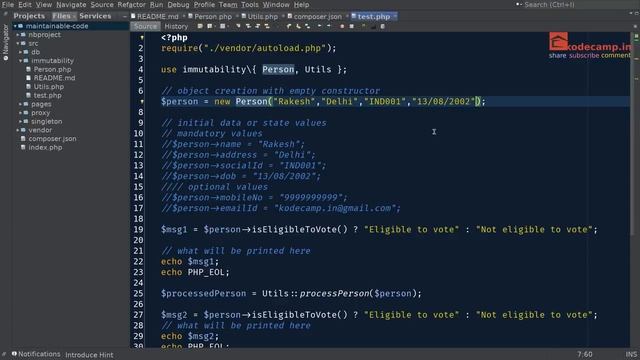The height and width of the screenshot is (360, 640).
Task: Click the Find Selection toolbar icon
Action: click(x=238, y=26)
